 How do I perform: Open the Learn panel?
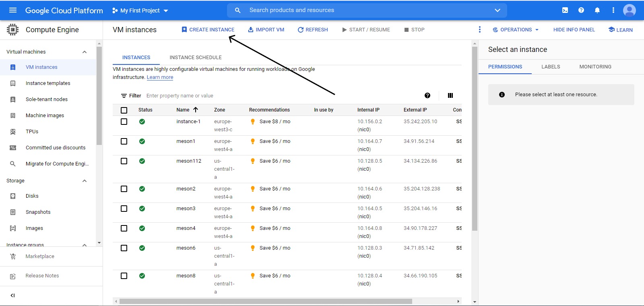[620, 30]
